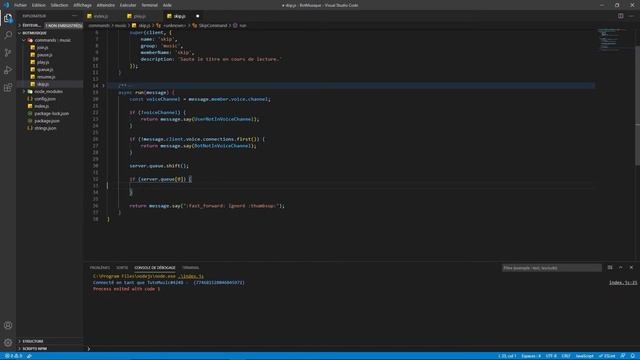Select the Console de débogage tab
640x360 pixels.
pyautogui.click(x=155, y=268)
